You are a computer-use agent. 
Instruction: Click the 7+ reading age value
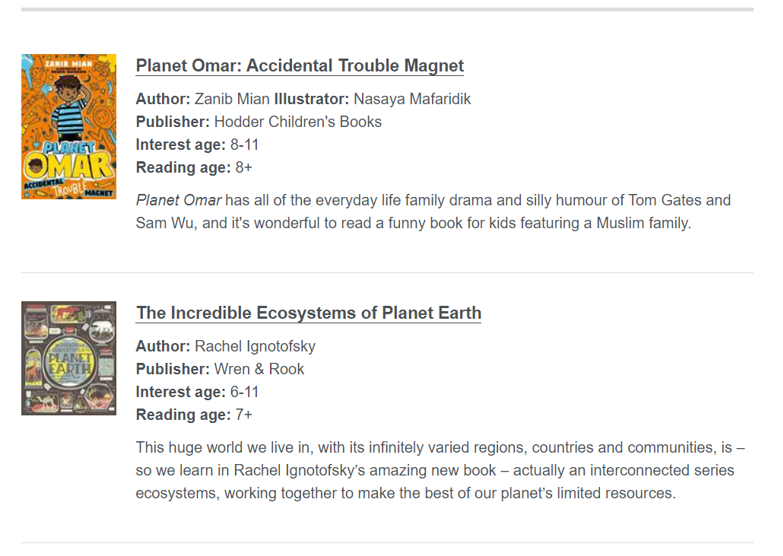tap(242, 414)
